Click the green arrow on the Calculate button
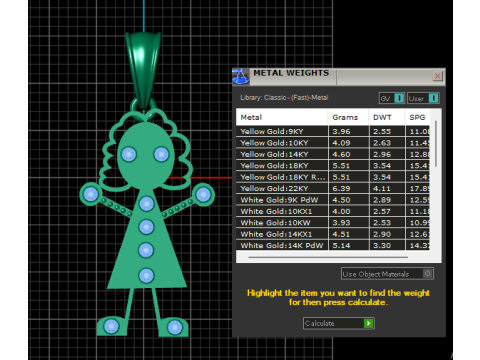The height and width of the screenshot is (360, 480). point(368,323)
